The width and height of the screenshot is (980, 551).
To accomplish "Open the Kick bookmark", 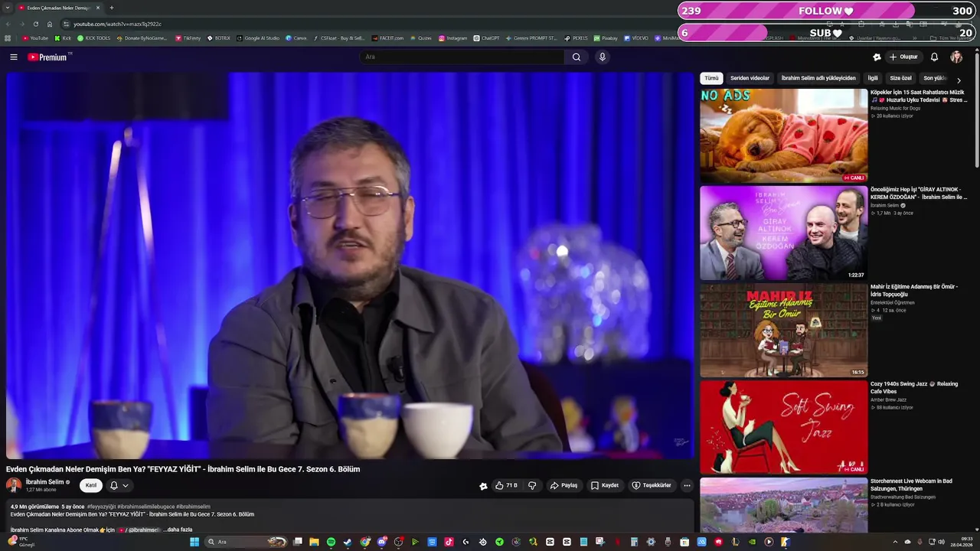I will coord(63,37).
